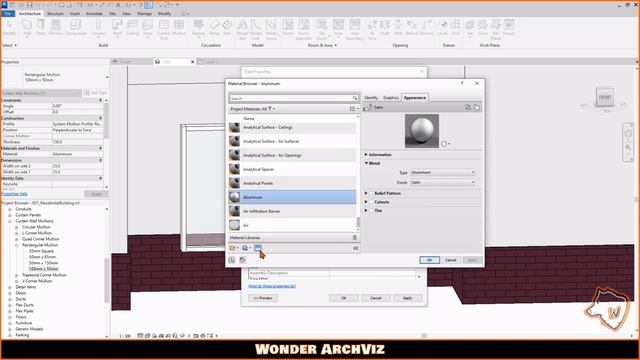Select the Window tool in the ribbon
The width and height of the screenshot is (640, 360).
tap(56, 28)
